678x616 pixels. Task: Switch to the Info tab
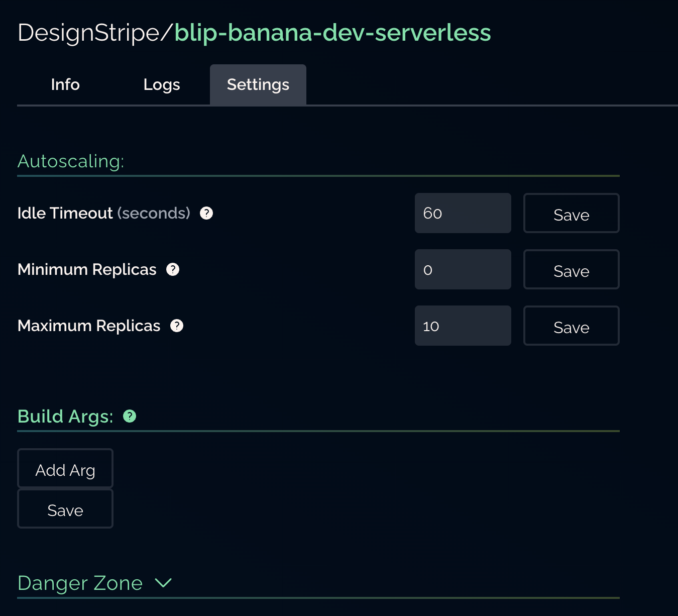pos(65,84)
